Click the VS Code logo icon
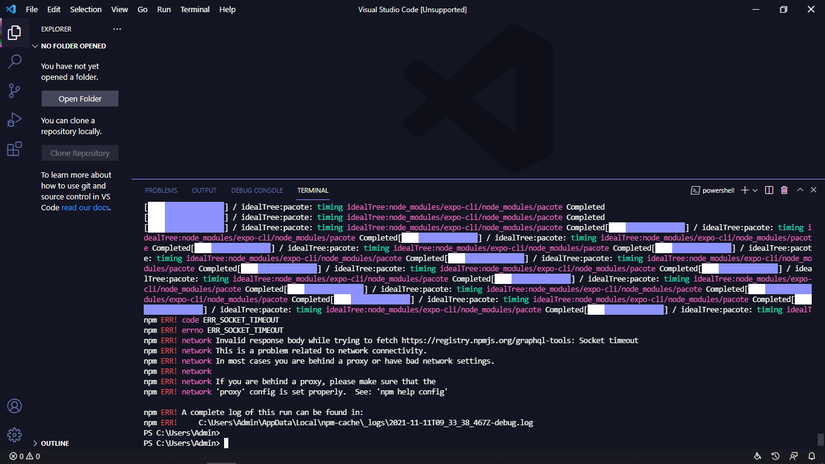This screenshot has height=464, width=825. 11,9
